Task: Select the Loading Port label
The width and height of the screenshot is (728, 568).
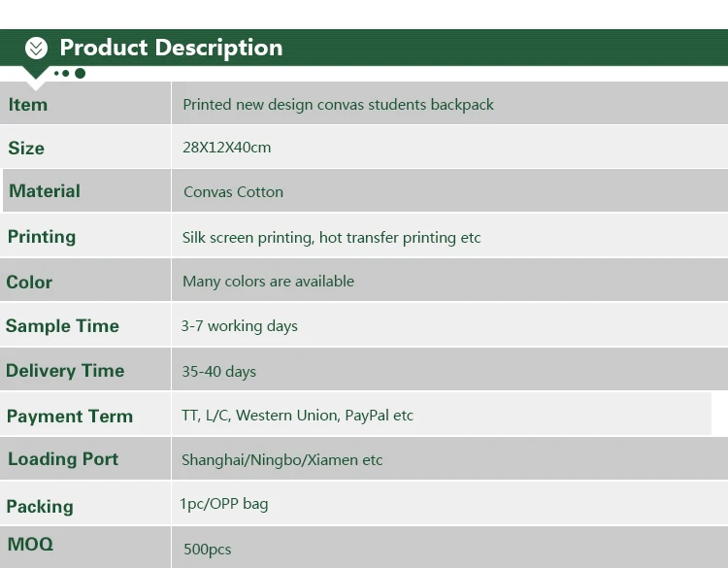Action: click(x=63, y=459)
